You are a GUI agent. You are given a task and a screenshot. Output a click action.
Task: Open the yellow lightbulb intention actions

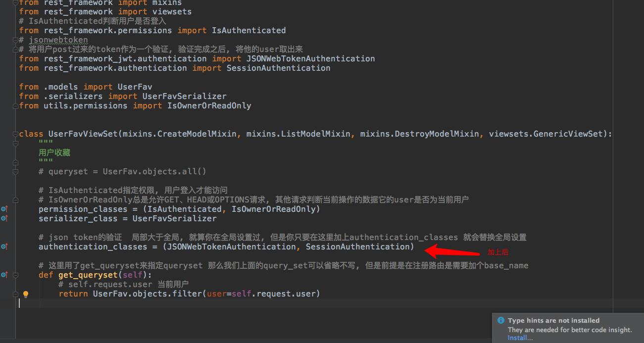coord(26,294)
